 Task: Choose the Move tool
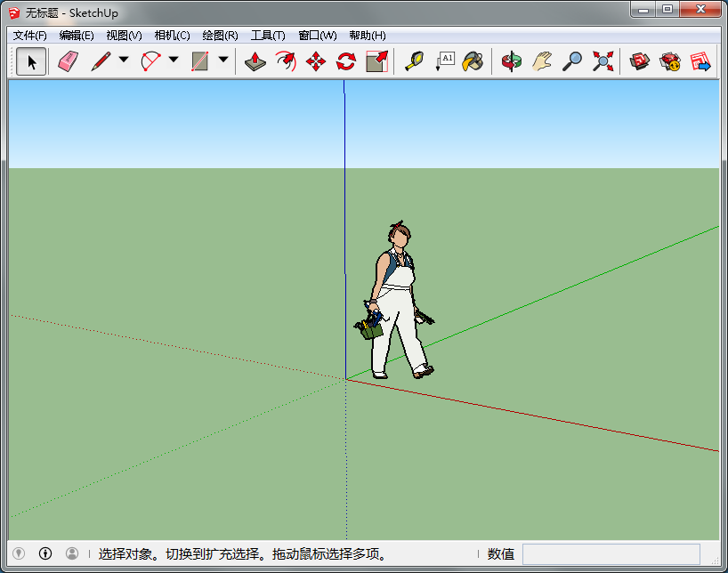[x=316, y=61]
